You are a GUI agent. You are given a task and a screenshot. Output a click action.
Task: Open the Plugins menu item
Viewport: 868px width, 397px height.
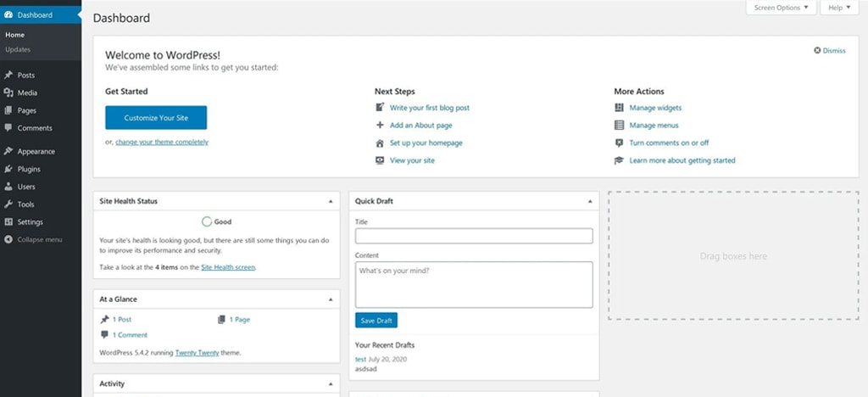[x=29, y=169]
